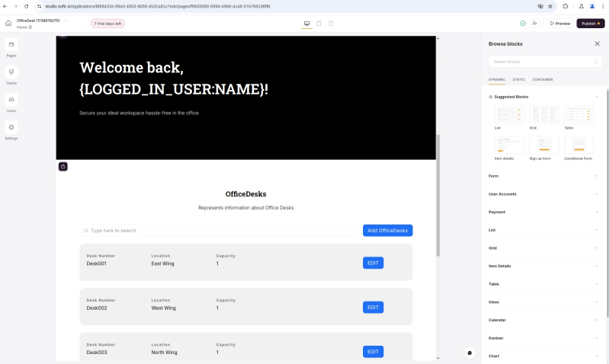
Task: Click the Add OfficeDesks button
Action: (x=387, y=231)
